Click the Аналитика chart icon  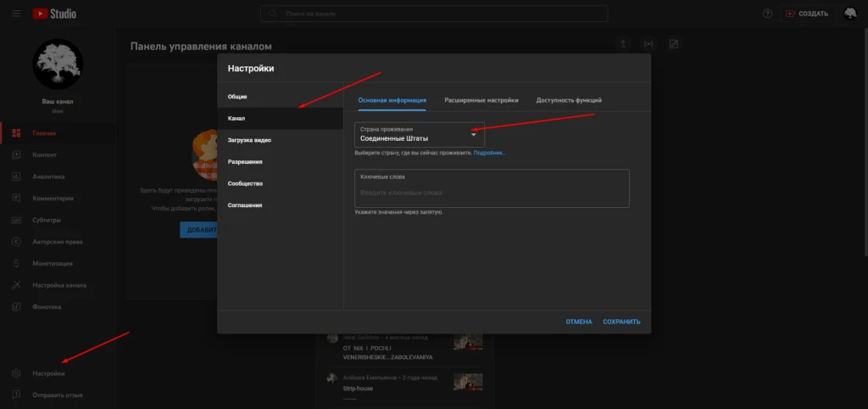coord(16,176)
